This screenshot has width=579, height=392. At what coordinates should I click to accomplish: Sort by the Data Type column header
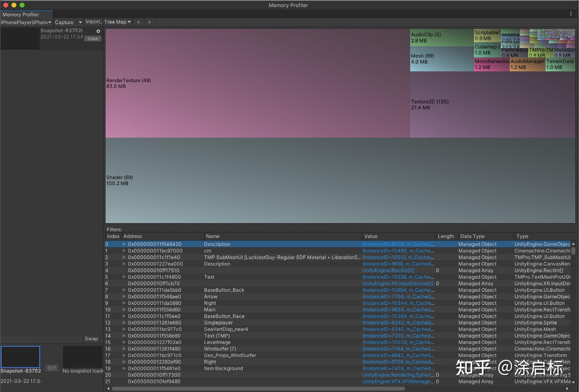pyautogui.click(x=486, y=236)
